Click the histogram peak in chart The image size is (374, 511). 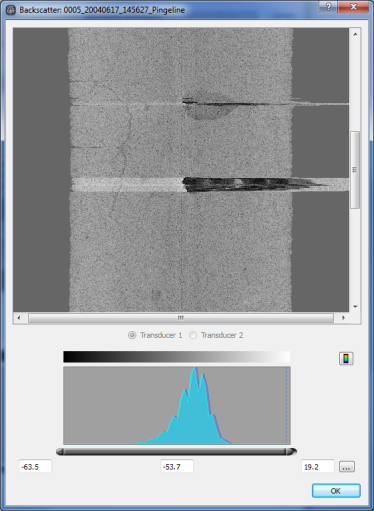tap(195, 370)
